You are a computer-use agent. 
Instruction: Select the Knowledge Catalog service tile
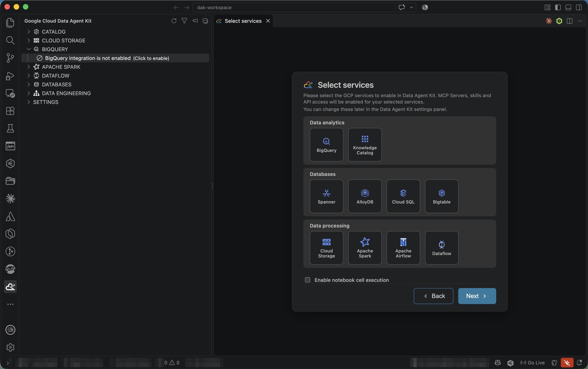[365, 145]
